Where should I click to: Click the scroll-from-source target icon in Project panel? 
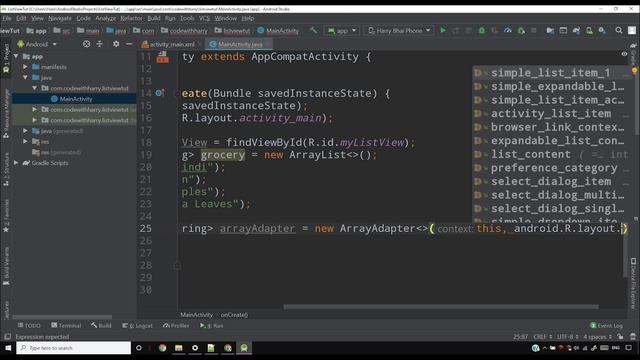pos(87,44)
